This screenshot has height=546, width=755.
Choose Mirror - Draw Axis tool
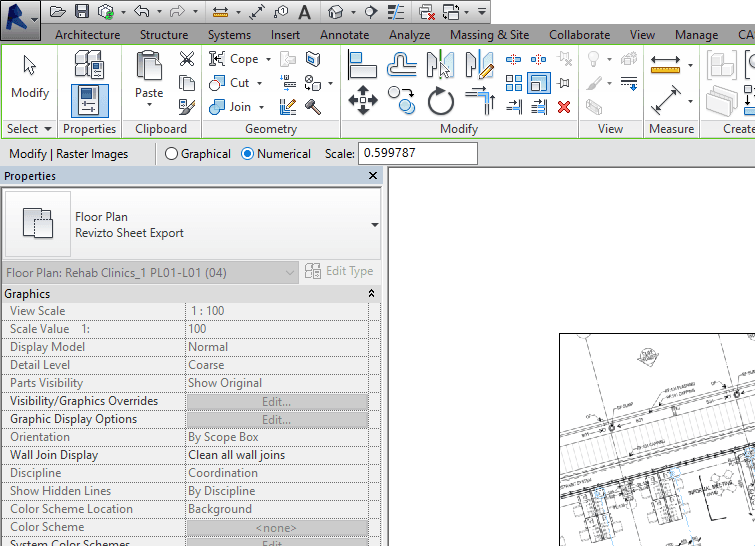tap(480, 65)
